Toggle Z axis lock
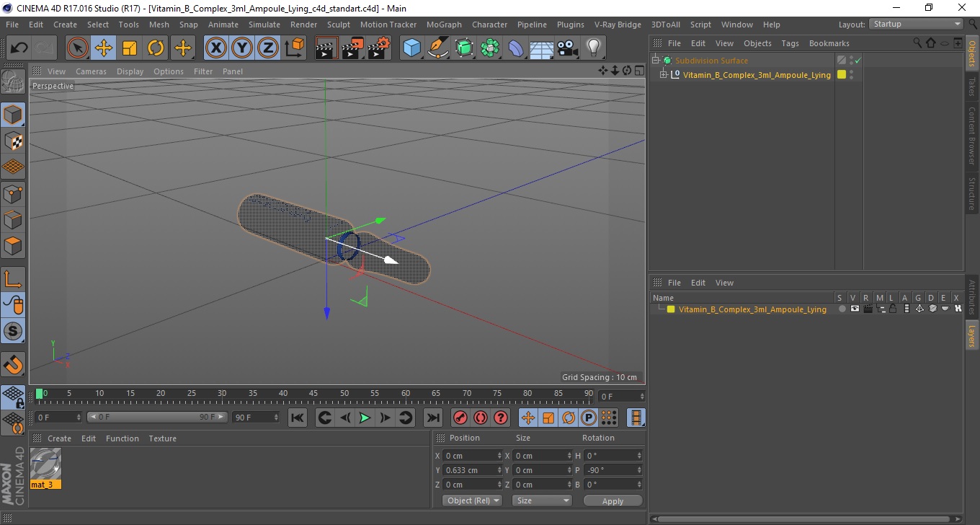Screen dimensions: 980x525 [x=268, y=48]
